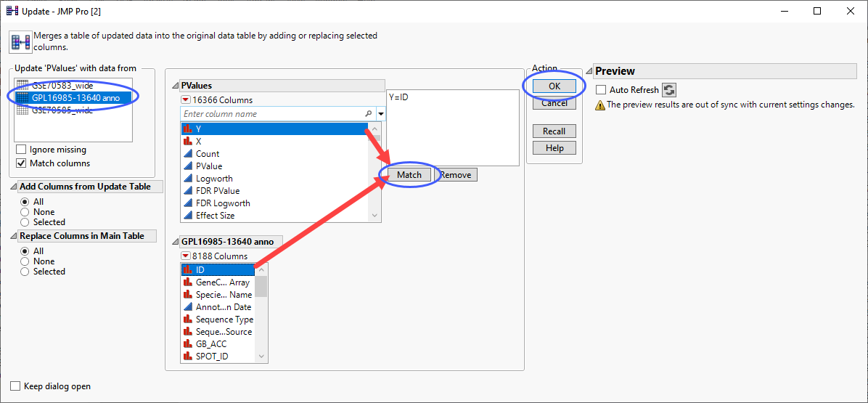
Task: Click the red triangle beside 8188 Columns
Action: pyautogui.click(x=185, y=256)
